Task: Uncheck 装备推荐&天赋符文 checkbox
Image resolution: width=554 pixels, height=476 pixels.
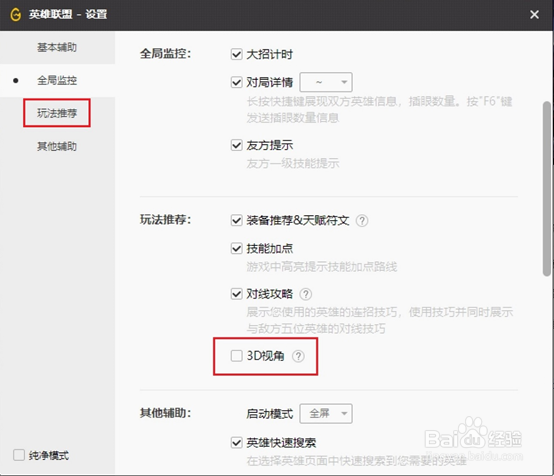Action: coord(236,220)
